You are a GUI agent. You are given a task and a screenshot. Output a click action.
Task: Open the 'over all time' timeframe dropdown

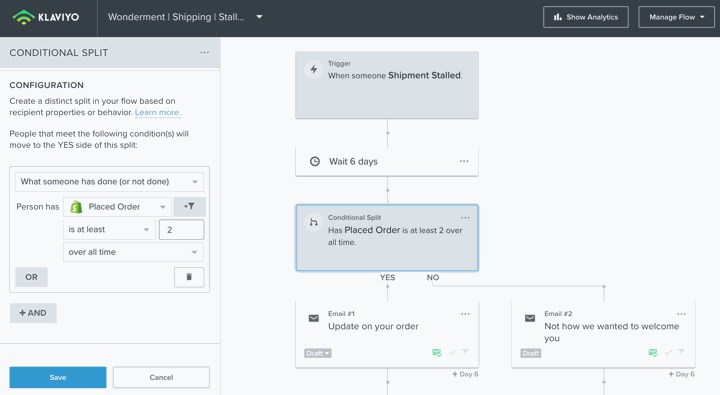click(x=133, y=252)
